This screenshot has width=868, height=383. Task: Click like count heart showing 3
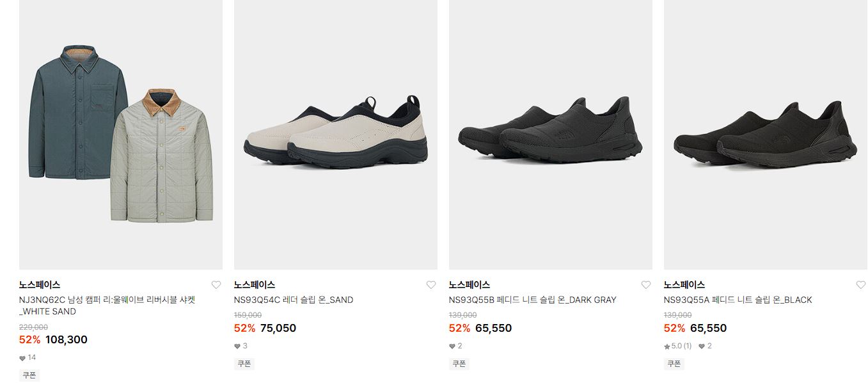[x=237, y=346]
